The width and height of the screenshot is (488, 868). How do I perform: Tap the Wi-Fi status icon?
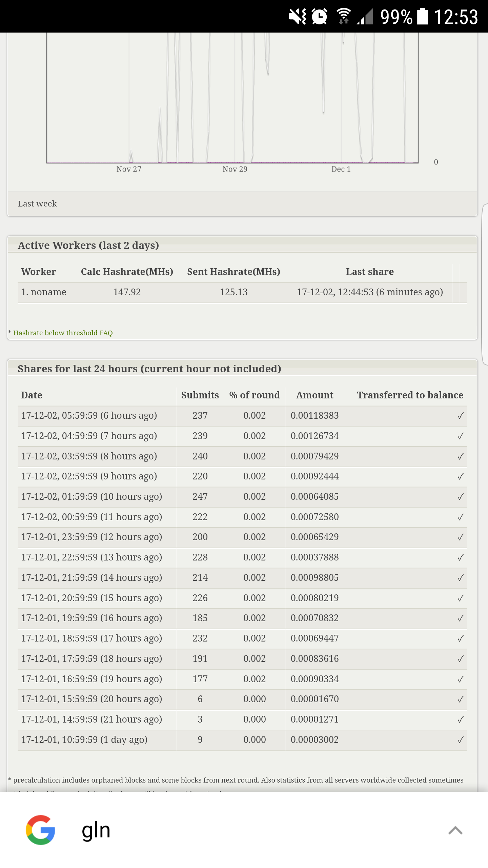[344, 16]
